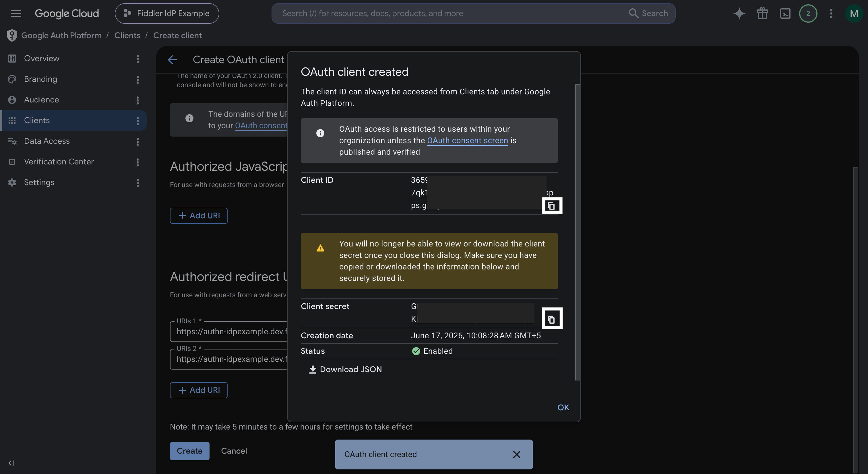This screenshot has height=474, width=868.
Task: Open Data Access in the sidebar
Action: point(47,141)
